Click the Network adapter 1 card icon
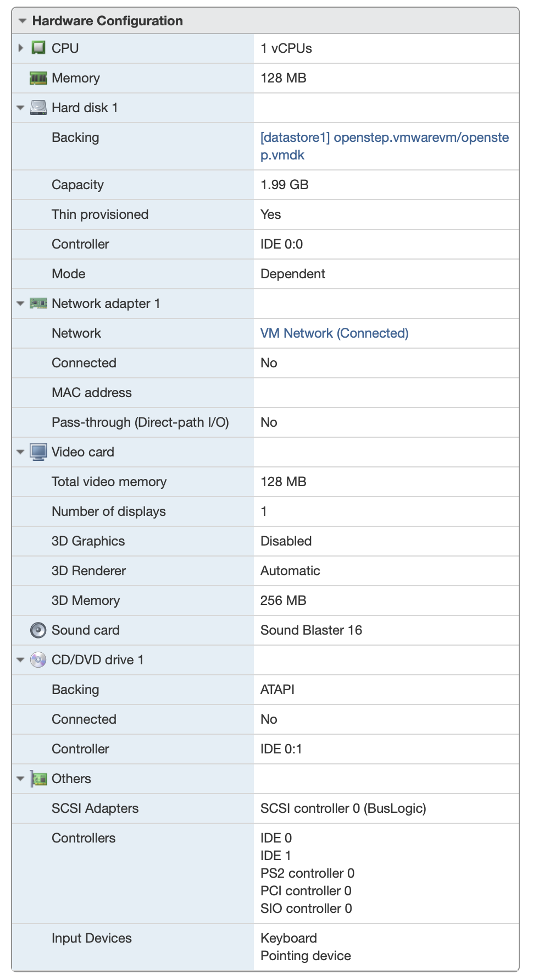This screenshot has width=533, height=980. pos(38,304)
